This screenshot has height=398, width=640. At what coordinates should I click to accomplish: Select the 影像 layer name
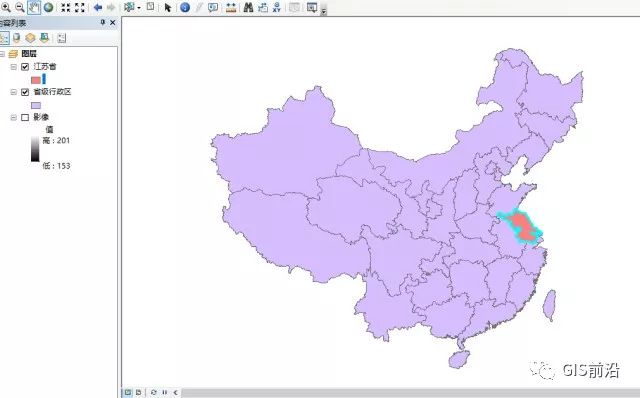point(41,117)
